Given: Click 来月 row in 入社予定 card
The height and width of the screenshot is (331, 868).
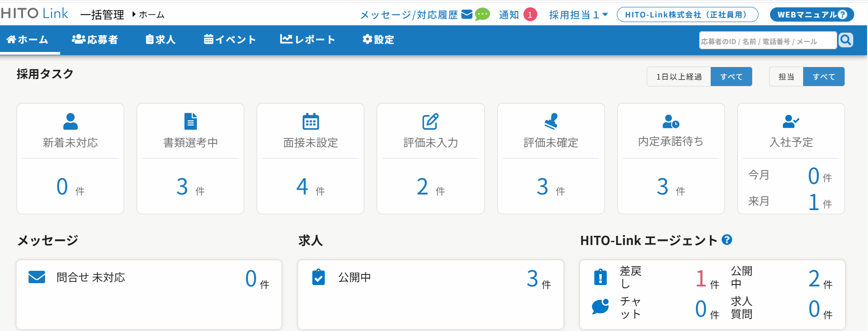Looking at the screenshot, I should 791,202.
